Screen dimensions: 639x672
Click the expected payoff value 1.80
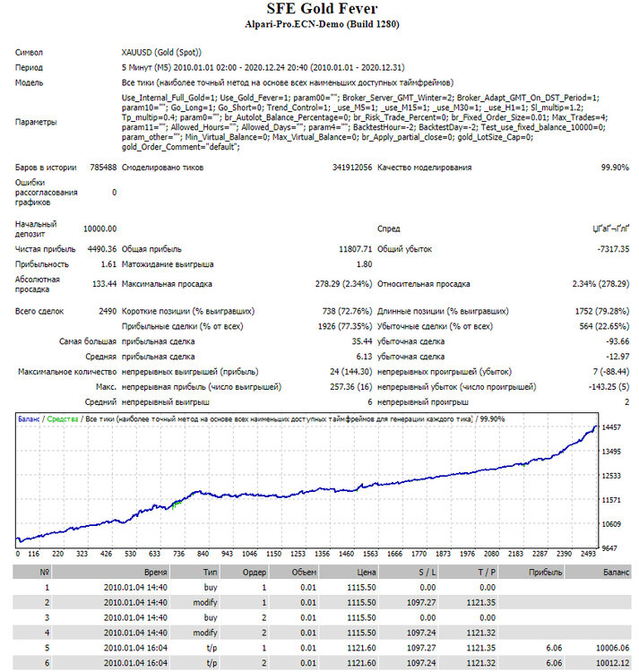(364, 264)
